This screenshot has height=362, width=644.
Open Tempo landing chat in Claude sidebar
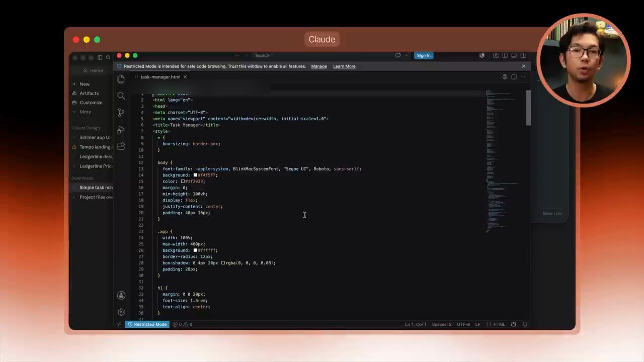95,147
